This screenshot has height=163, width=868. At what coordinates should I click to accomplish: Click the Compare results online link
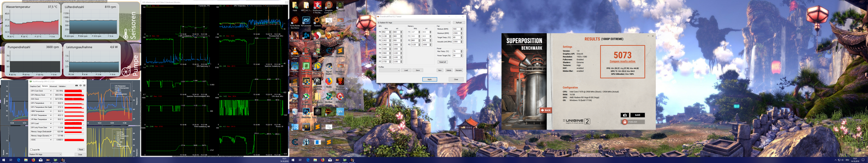pyautogui.click(x=622, y=61)
